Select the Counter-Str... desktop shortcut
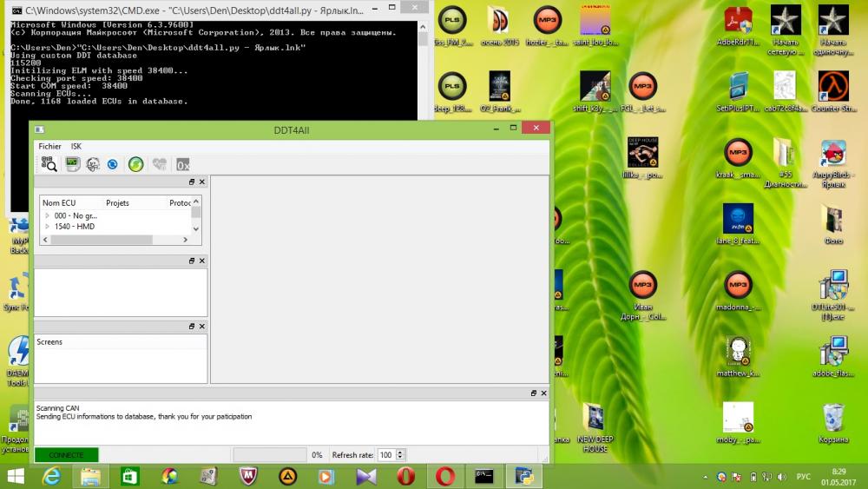Image resolution: width=868 pixels, height=489 pixels. click(x=833, y=91)
